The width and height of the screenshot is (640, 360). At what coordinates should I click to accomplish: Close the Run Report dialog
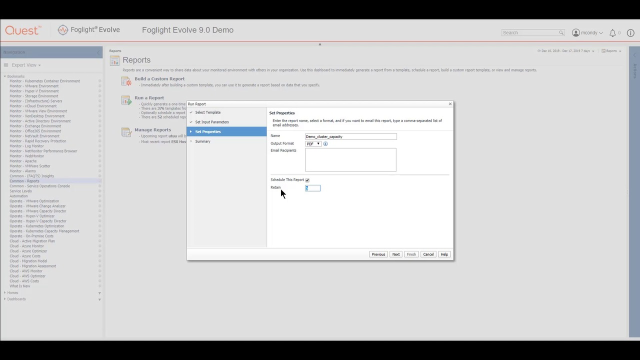click(450, 104)
